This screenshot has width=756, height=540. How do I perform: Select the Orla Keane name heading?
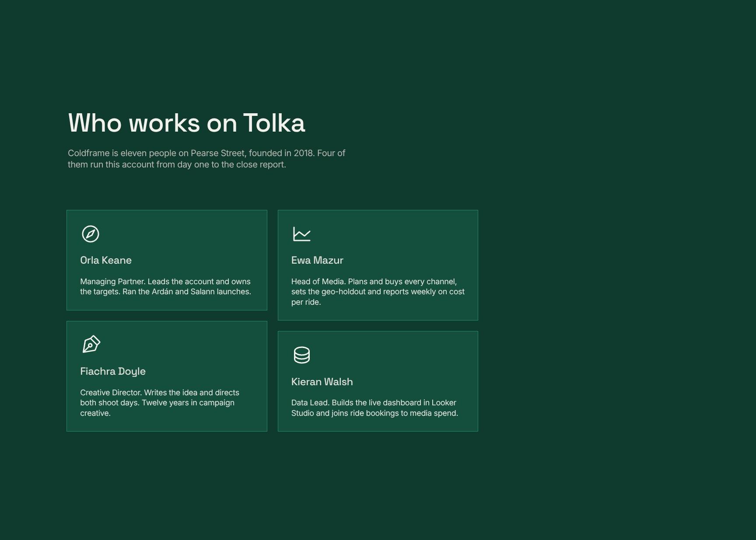click(x=106, y=261)
